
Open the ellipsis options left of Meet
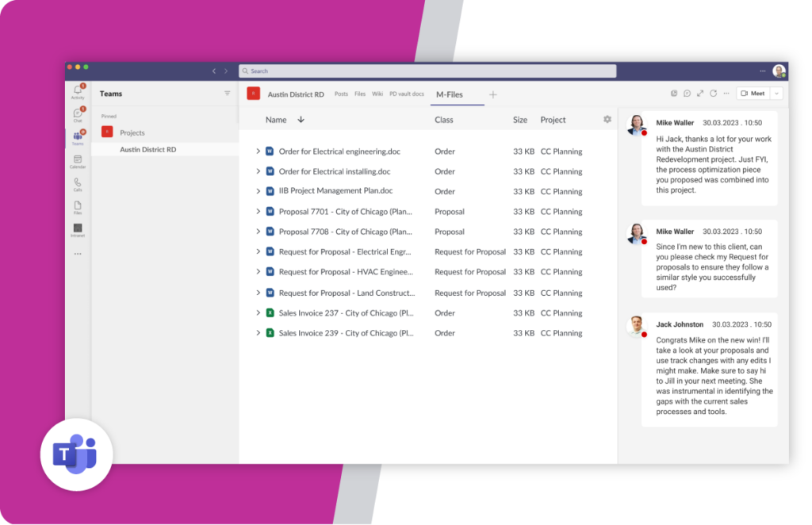pyautogui.click(x=726, y=94)
